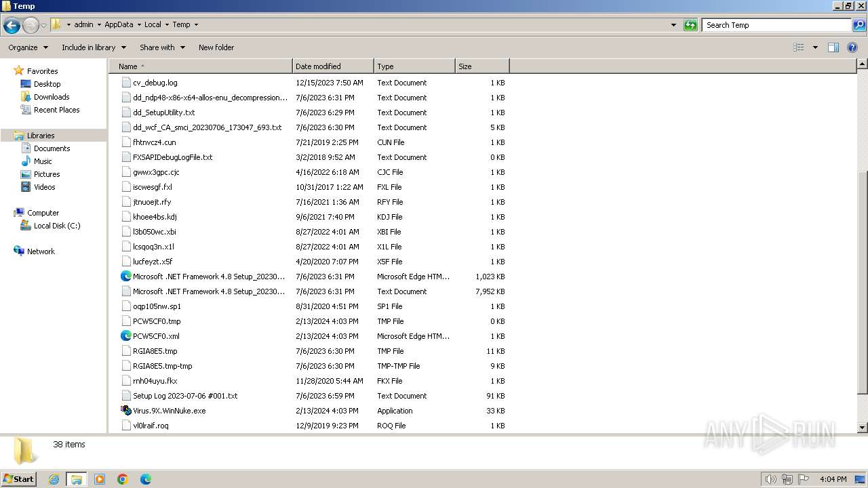This screenshot has height=488, width=868.
Task: Select the AppData breadcrumb segment
Action: click(119, 24)
